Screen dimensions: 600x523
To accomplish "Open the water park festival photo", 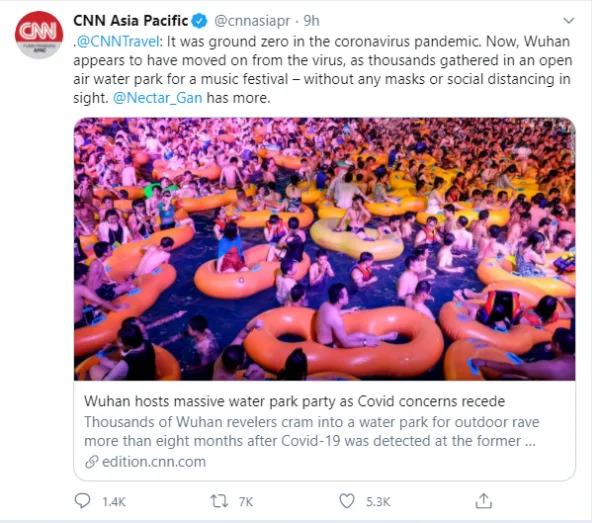I will (x=324, y=249).
